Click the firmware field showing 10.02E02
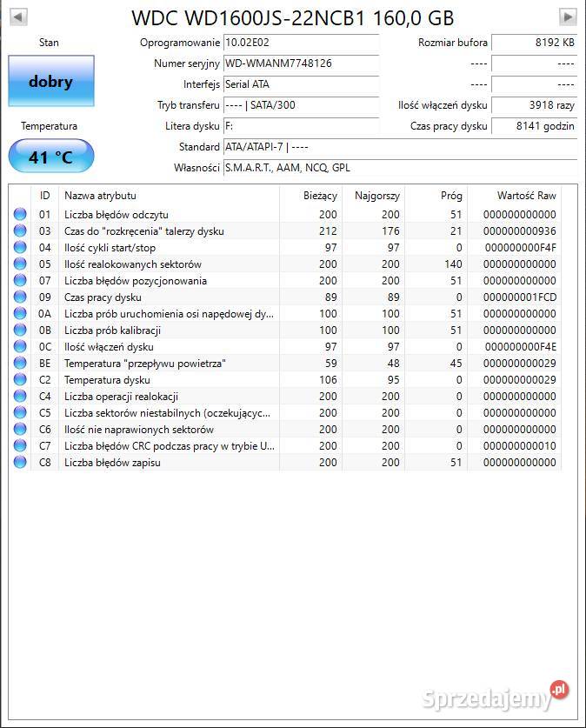The image size is (586, 728). [301, 43]
